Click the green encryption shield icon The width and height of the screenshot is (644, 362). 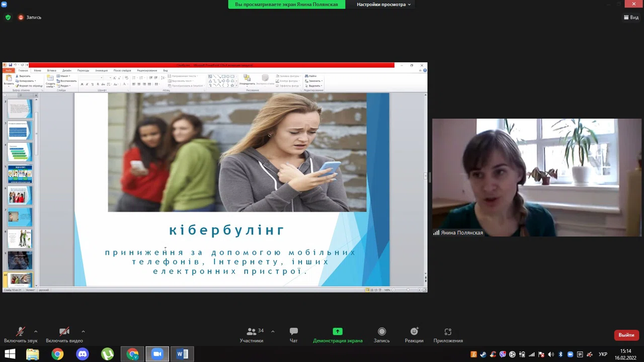[x=8, y=17]
